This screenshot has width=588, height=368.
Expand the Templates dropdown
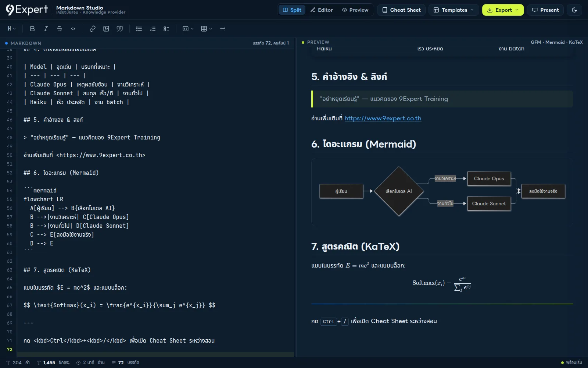coord(454,10)
